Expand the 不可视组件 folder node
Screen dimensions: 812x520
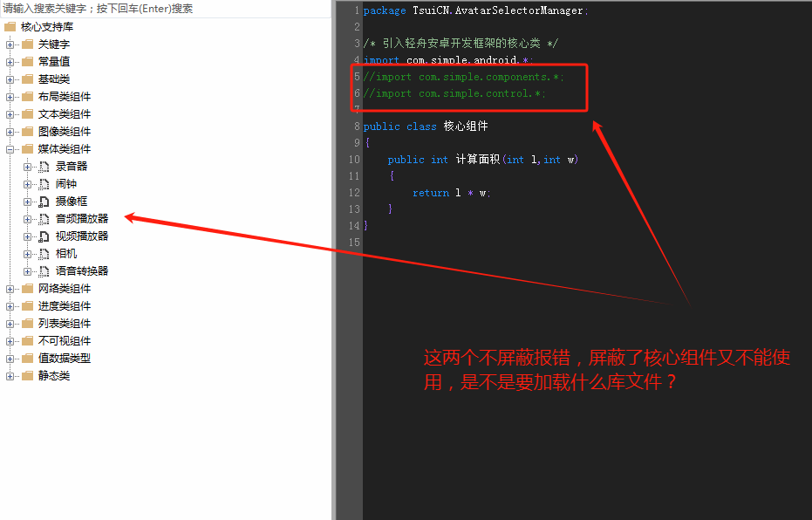pos(10,341)
